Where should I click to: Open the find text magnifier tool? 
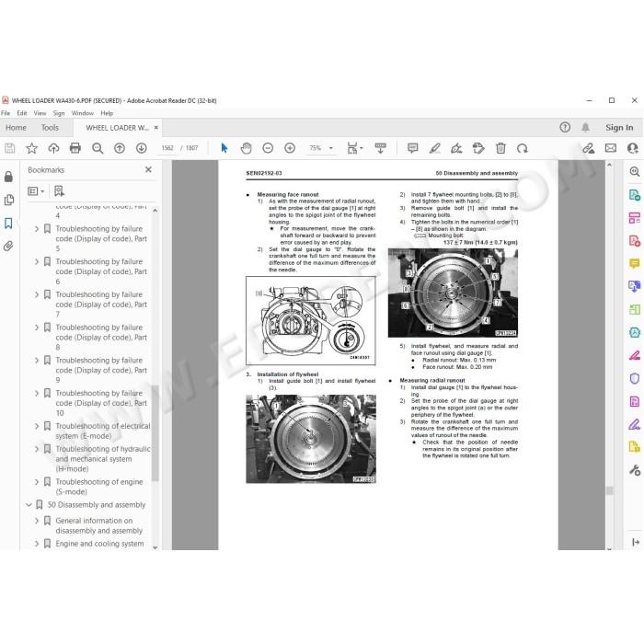tap(98, 148)
